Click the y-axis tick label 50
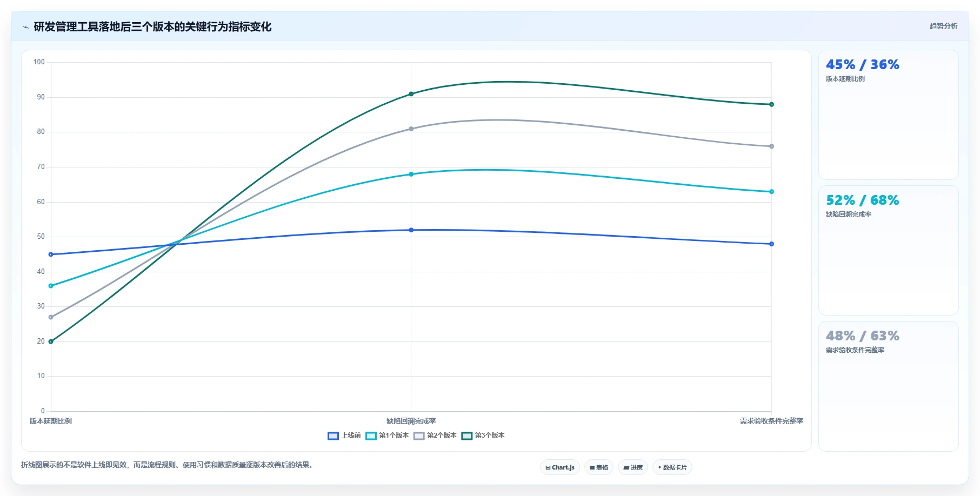980x496 pixels. tap(41, 237)
